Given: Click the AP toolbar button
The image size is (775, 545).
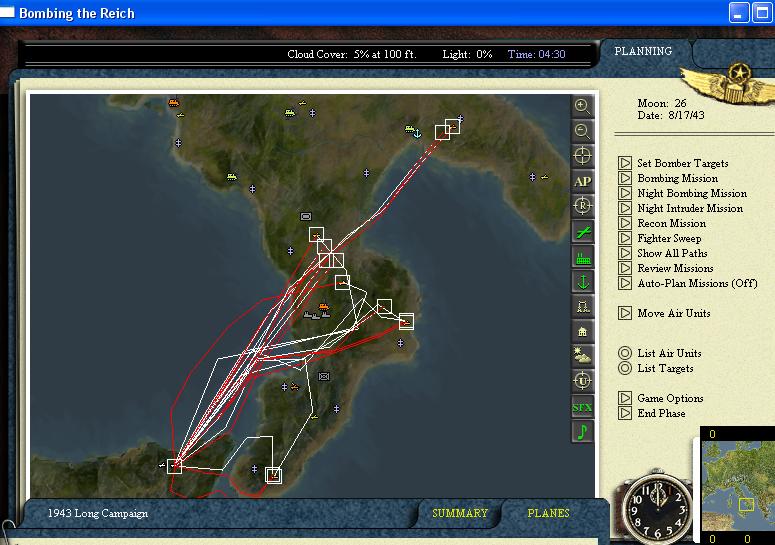Looking at the screenshot, I should tap(582, 181).
